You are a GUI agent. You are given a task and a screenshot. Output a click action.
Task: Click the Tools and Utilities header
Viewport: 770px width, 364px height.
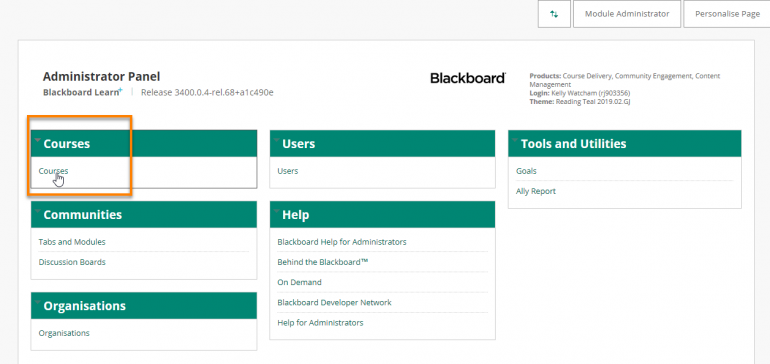click(625, 143)
